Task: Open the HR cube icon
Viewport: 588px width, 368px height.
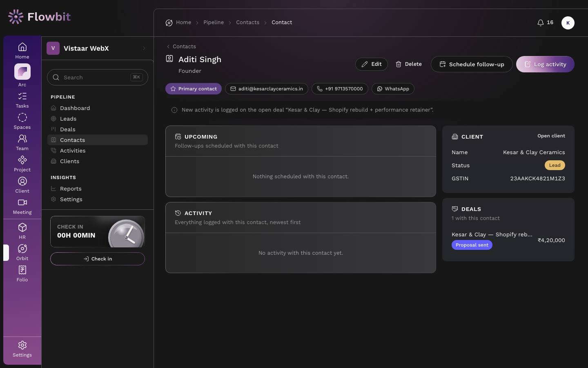Action: (x=22, y=231)
